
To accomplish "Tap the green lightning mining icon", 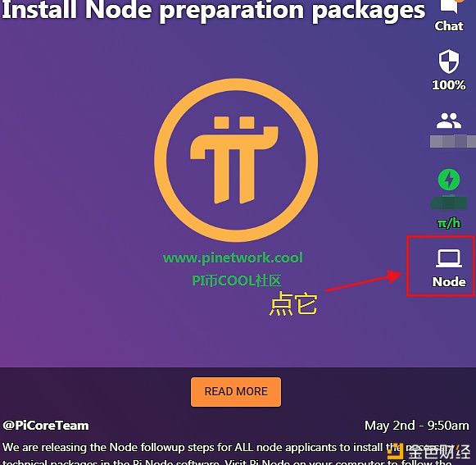I will point(449,180).
